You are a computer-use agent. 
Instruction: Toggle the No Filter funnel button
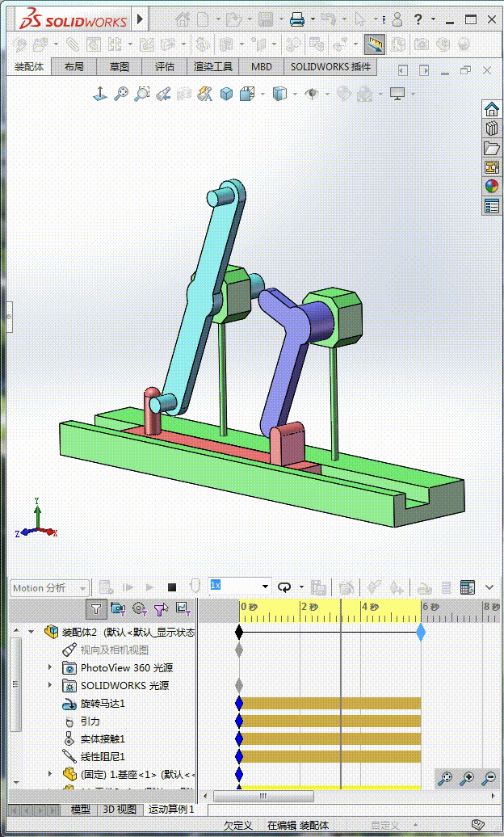pos(95,608)
